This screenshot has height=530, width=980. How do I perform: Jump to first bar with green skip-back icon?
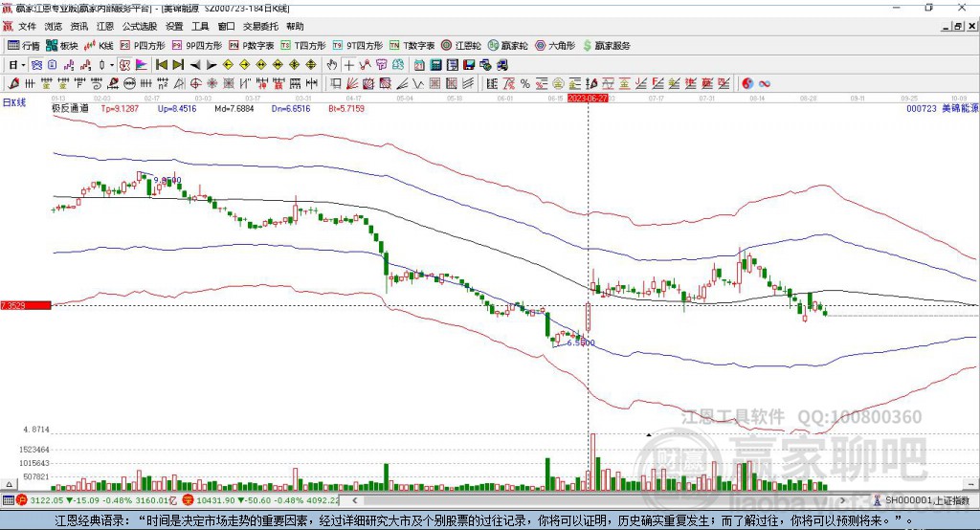pyautogui.click(x=161, y=65)
